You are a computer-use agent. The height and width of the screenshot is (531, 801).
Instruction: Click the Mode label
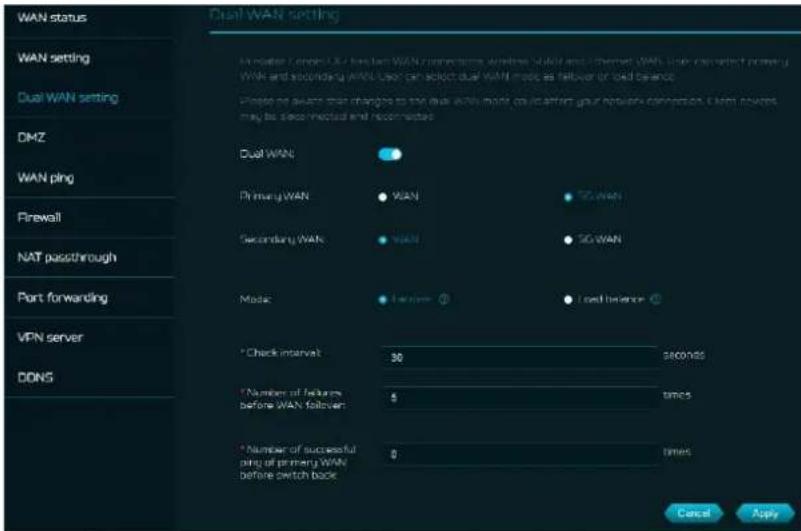point(255,299)
